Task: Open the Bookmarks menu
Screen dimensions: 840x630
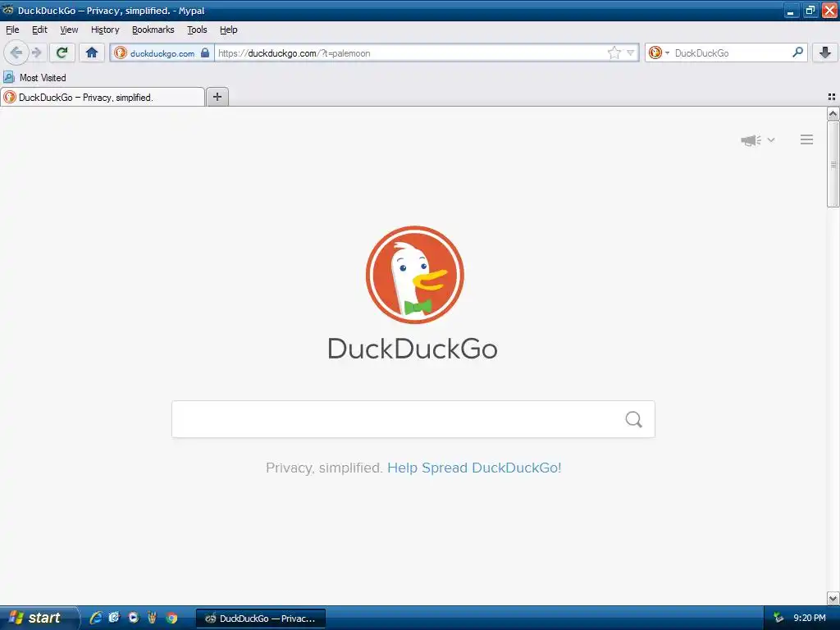Action: click(153, 30)
